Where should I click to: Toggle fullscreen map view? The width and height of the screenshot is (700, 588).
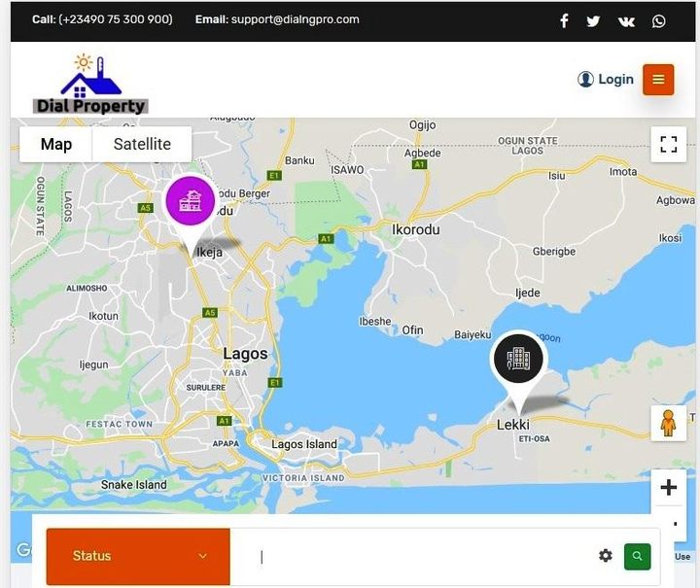tap(668, 145)
